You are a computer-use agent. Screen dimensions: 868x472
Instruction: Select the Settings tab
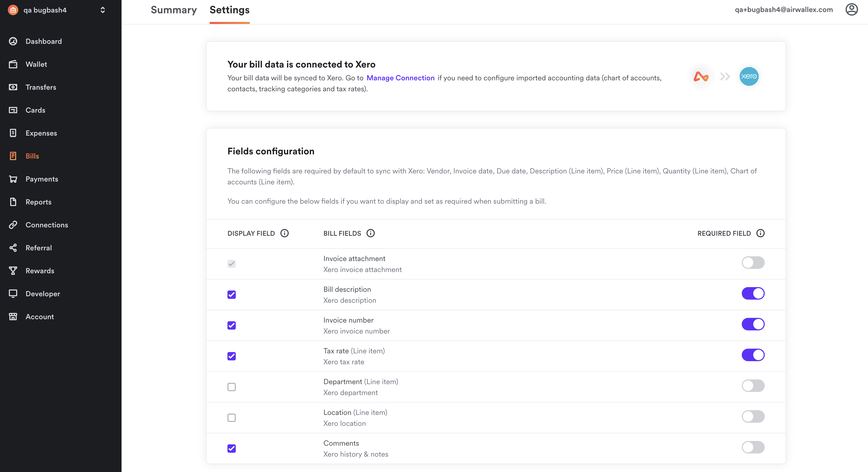coord(230,10)
